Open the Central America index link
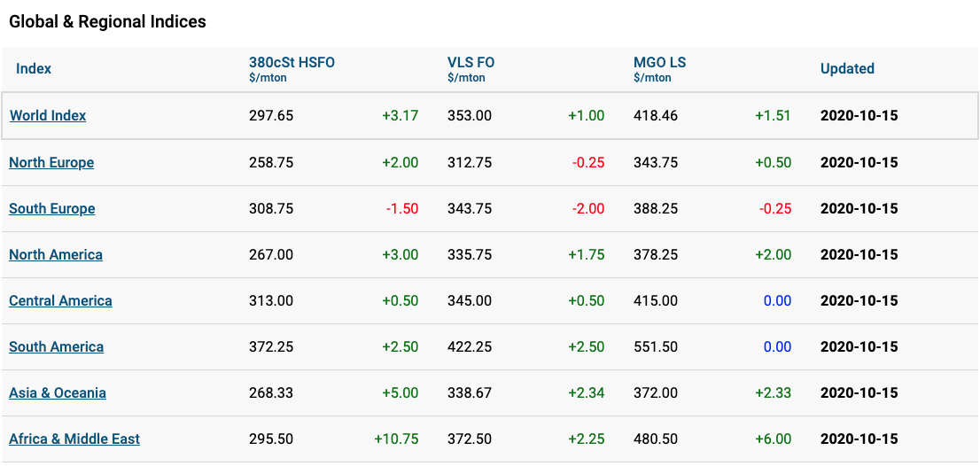Viewport: 980px width, 466px height. point(60,301)
